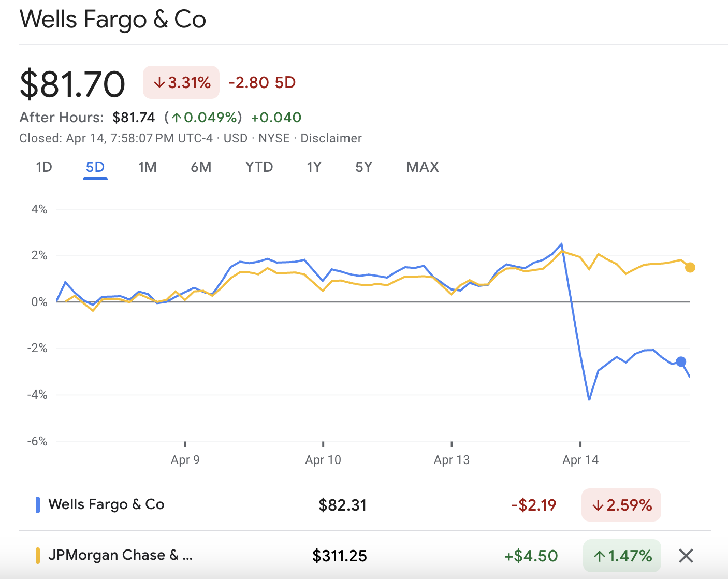The width and height of the screenshot is (728, 579).
Task: Click the Apr 14 axis label on the chart
Action: coord(580,459)
